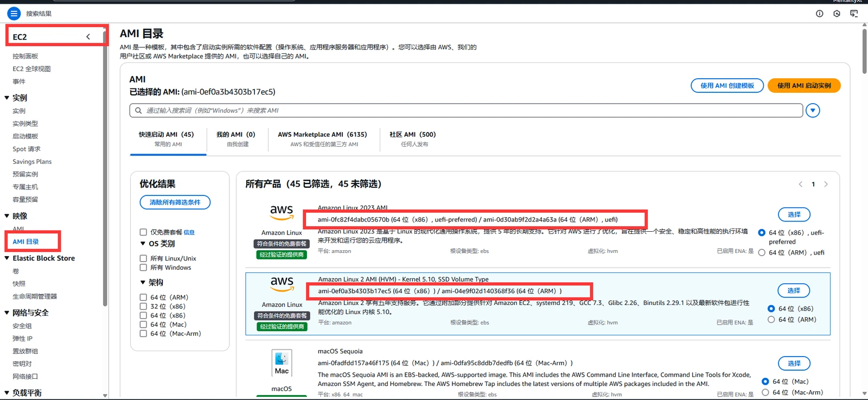Switch to the 快速启动 AMI (45) tab
This screenshot has width=868, height=400.
point(168,139)
